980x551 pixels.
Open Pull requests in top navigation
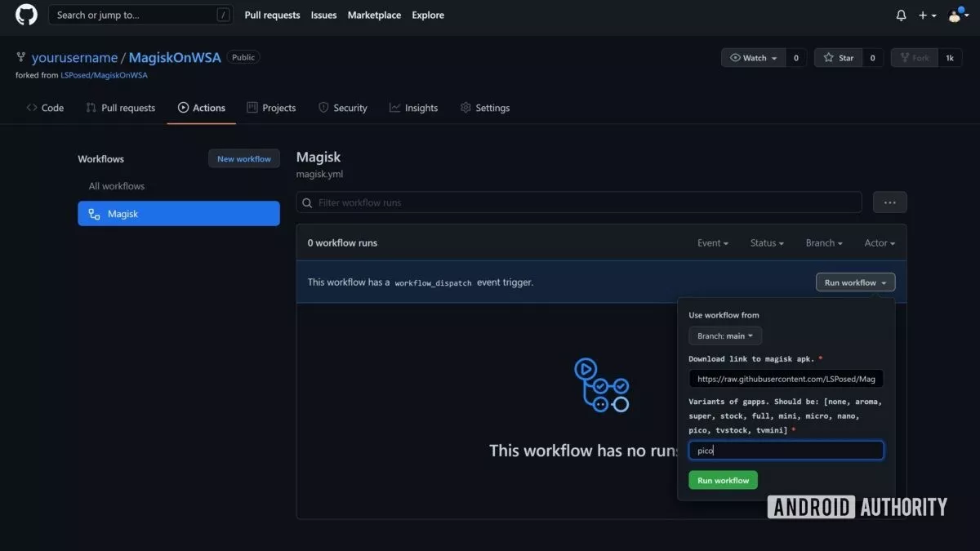272,15
